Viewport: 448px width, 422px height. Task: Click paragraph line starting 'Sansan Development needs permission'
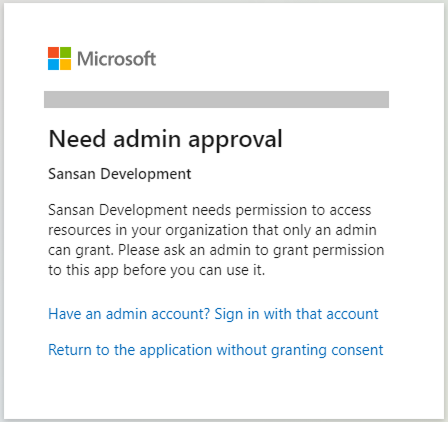pyautogui.click(x=209, y=210)
